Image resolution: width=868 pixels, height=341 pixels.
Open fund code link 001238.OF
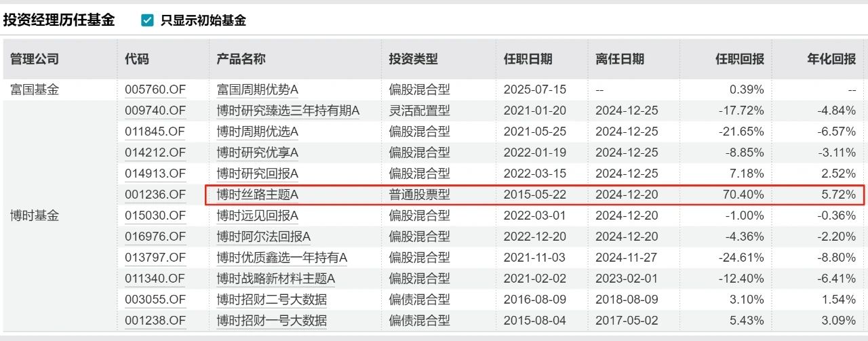[155, 321]
